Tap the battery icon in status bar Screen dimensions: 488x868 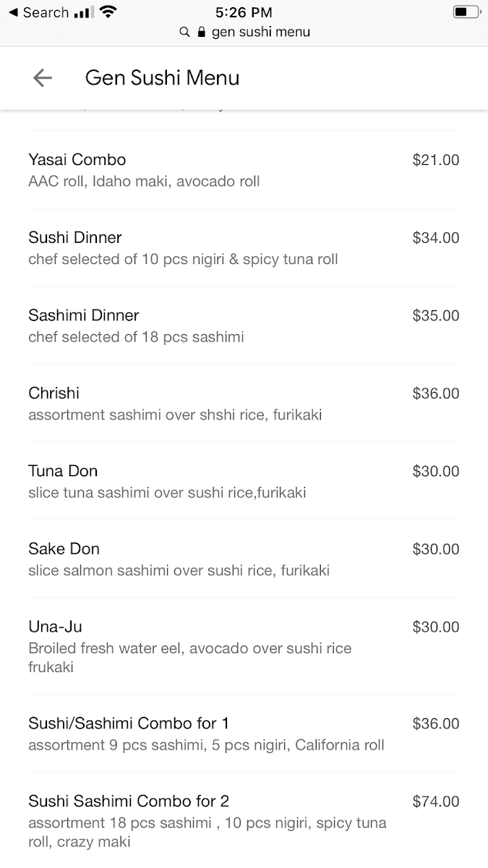(466, 12)
